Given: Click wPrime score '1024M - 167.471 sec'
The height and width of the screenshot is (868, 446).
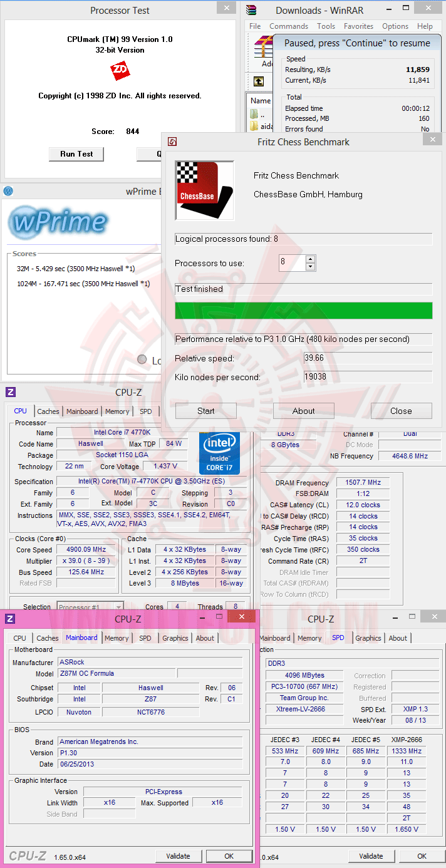Looking at the screenshot, I should [x=83, y=284].
